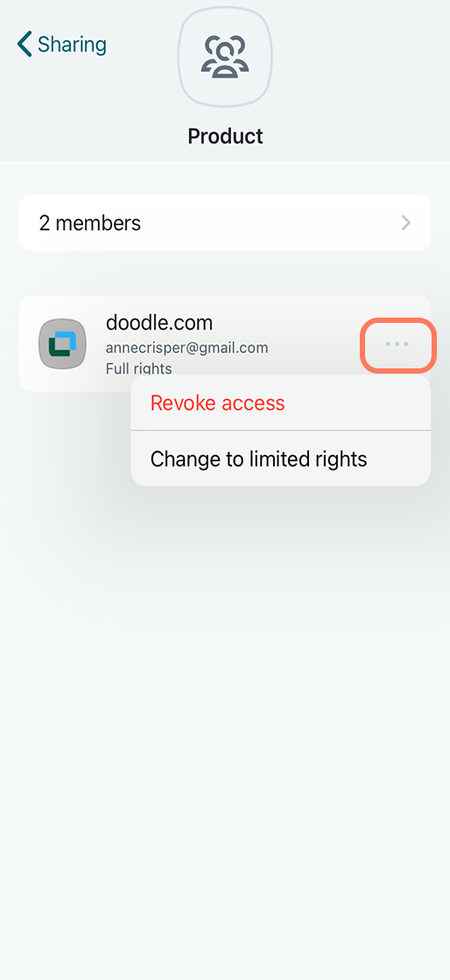Tap the red Revoke access text
Screen dimensions: 450x980
tap(217, 402)
